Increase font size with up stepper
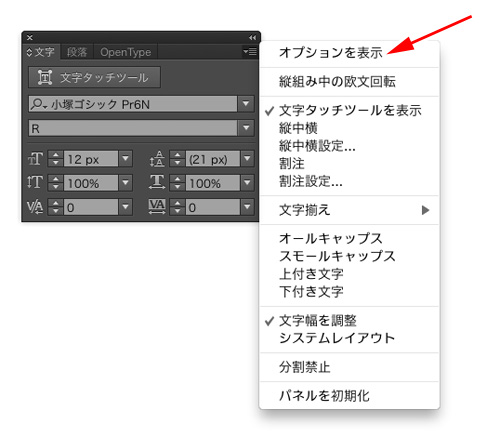The image size is (500, 437). point(56,155)
